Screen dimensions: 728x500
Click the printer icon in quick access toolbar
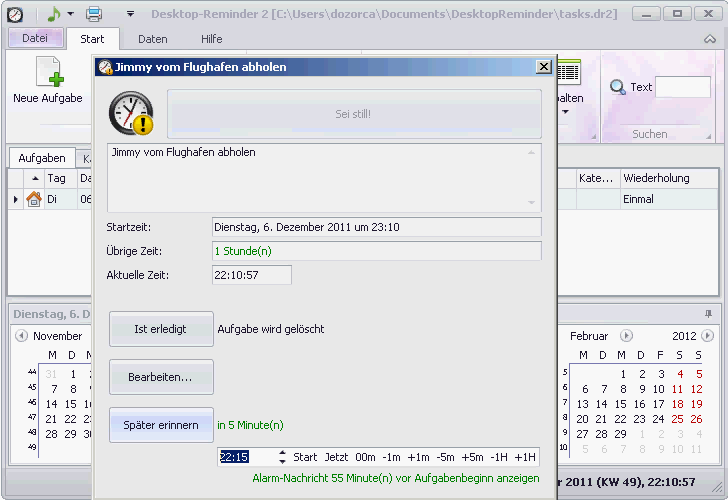coord(94,14)
